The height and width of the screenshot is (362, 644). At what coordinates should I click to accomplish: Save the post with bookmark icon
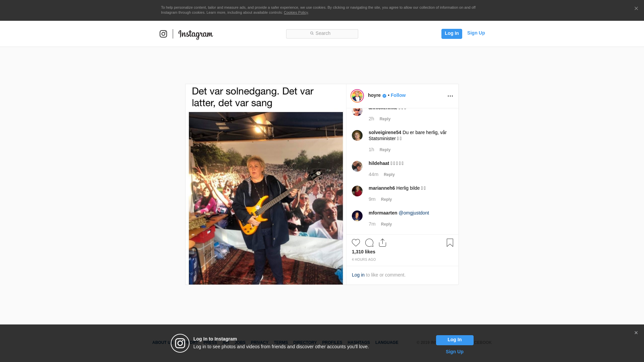[450, 243]
